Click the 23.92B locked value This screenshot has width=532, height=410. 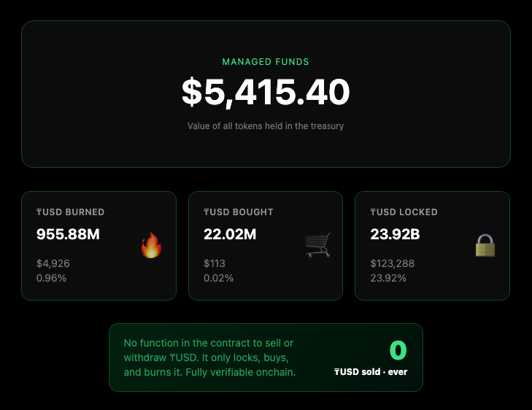coord(395,234)
